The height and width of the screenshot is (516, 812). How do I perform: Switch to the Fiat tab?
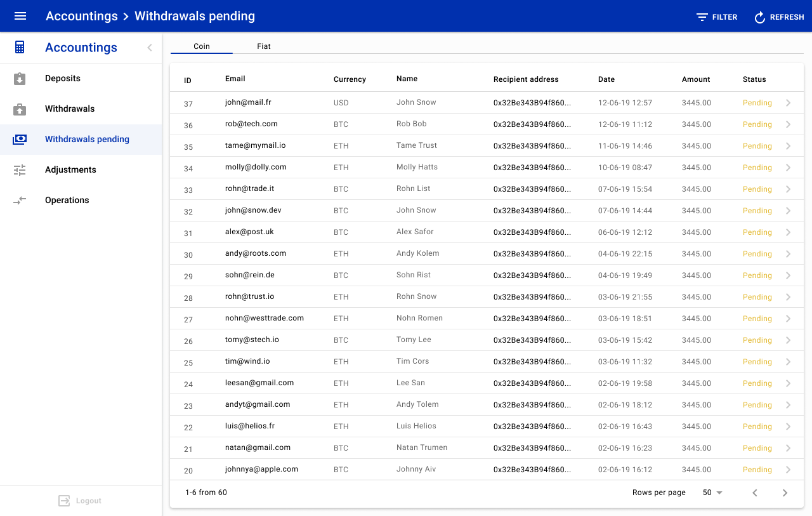(x=264, y=46)
